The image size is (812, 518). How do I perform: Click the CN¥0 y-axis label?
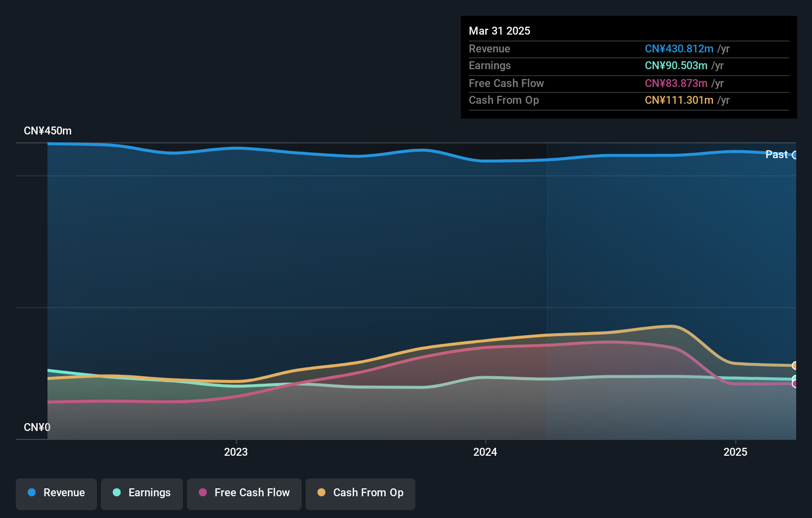point(37,428)
